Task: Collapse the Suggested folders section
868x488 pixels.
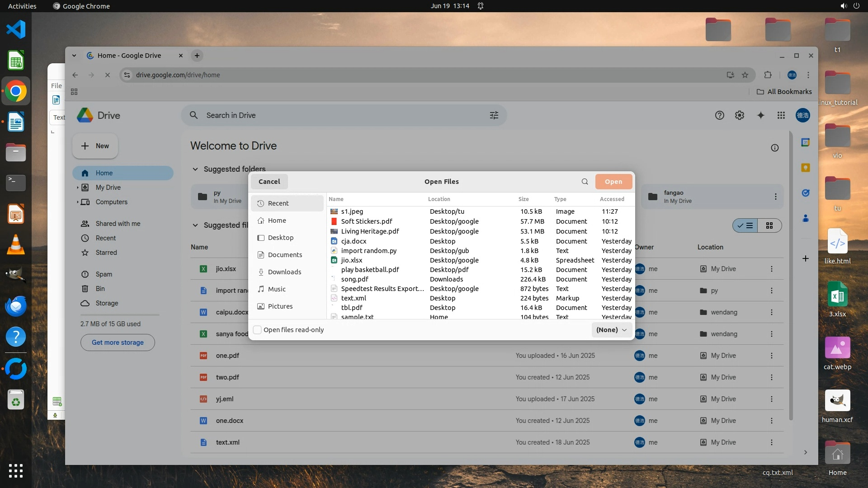Action: pos(195,169)
